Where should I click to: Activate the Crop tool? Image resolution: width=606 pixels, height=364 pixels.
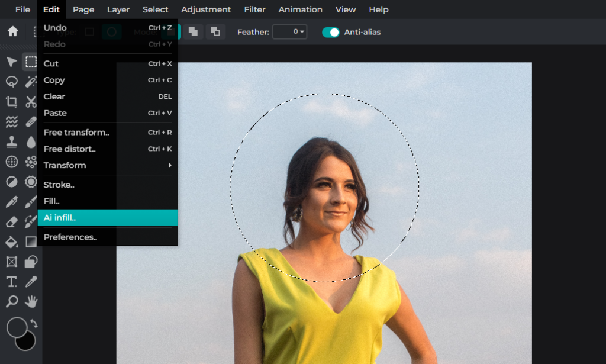[12, 102]
